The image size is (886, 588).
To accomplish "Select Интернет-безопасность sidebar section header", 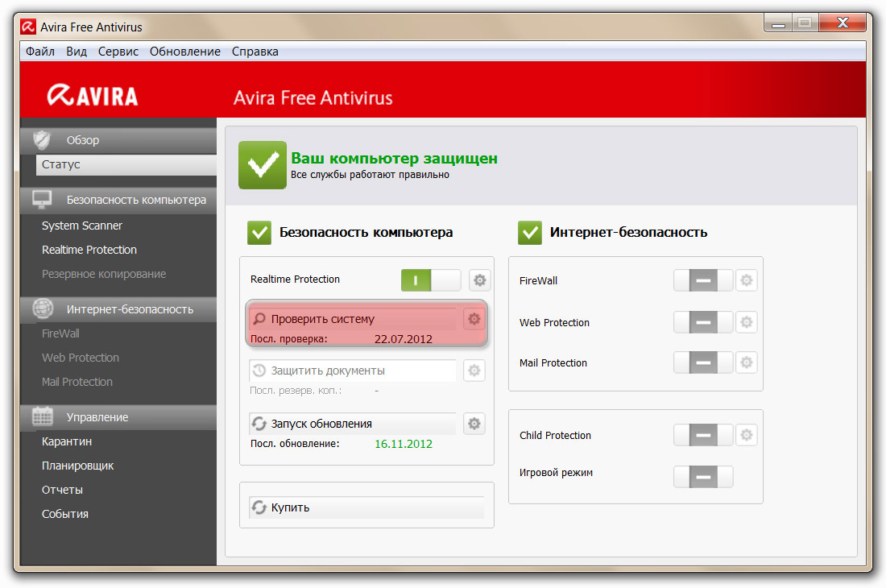I will coord(118,309).
